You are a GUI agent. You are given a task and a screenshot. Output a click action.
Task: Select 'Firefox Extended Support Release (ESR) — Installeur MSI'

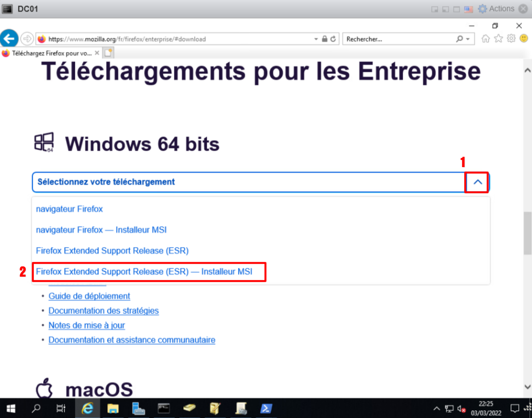[x=144, y=272]
